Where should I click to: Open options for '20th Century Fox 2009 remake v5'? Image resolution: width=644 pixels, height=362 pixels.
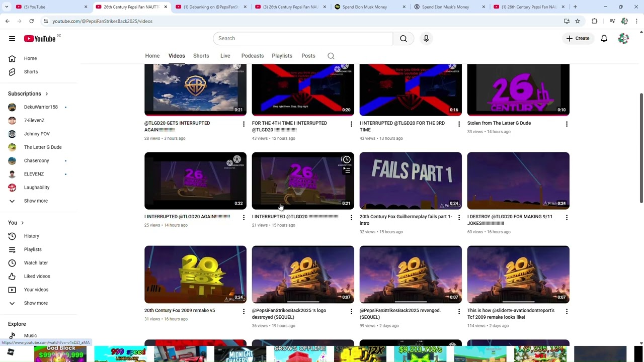[x=244, y=311]
